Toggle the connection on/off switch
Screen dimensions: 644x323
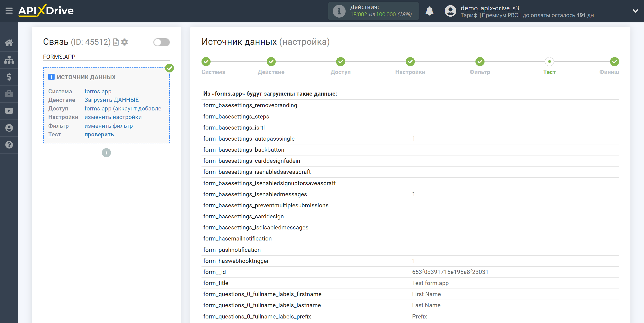tap(162, 42)
